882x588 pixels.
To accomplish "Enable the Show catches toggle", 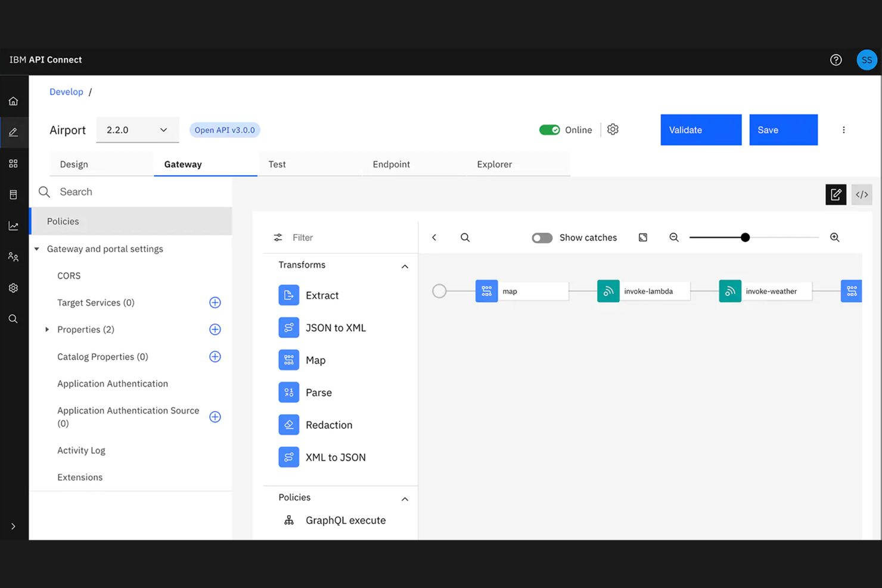I will [542, 238].
